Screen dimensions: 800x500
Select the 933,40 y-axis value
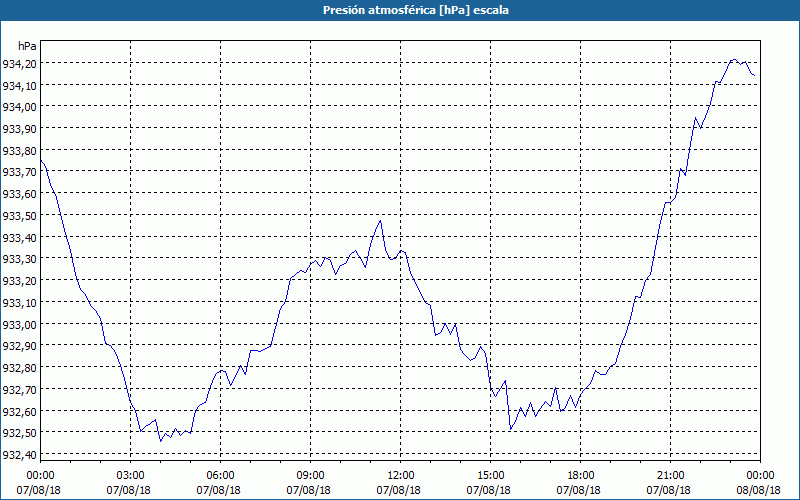(x=19, y=237)
